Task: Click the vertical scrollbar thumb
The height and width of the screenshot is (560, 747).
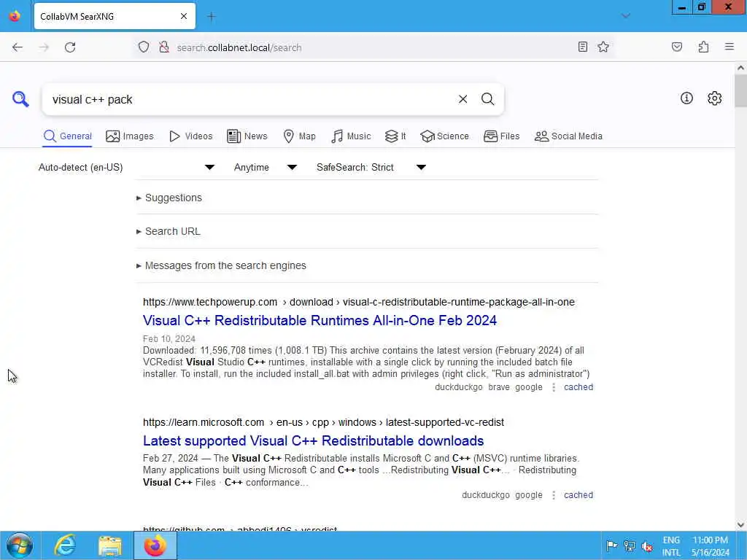Action: point(740,90)
